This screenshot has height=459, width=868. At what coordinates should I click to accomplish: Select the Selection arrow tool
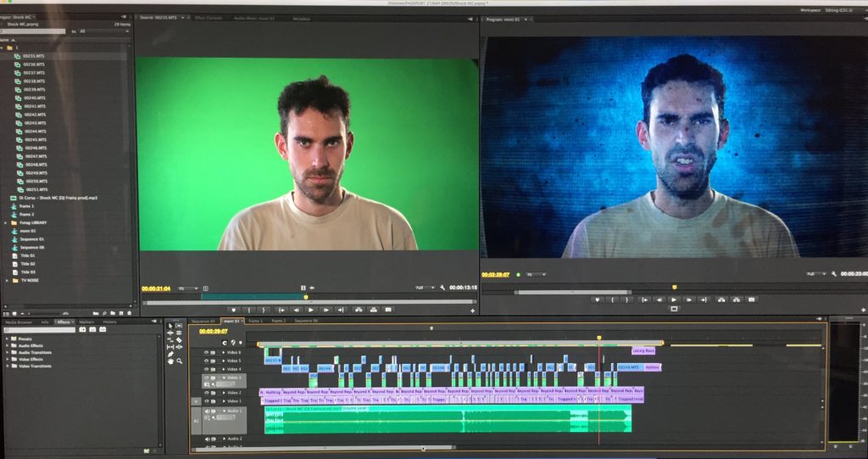tap(170, 326)
